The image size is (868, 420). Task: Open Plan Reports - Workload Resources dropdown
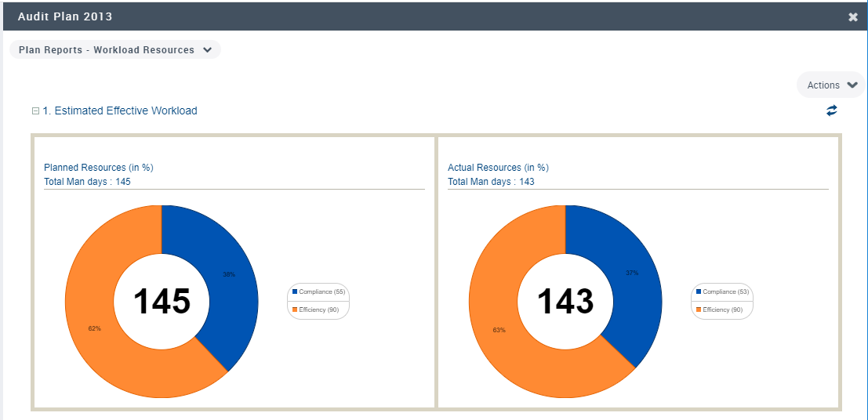coord(114,50)
